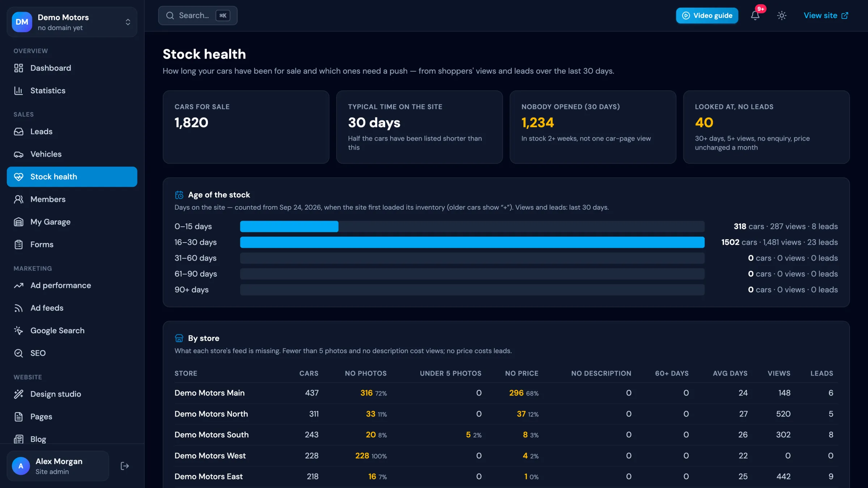This screenshot has width=868, height=488.
Task: Click the Design studio wand icon
Action: pos(18,394)
